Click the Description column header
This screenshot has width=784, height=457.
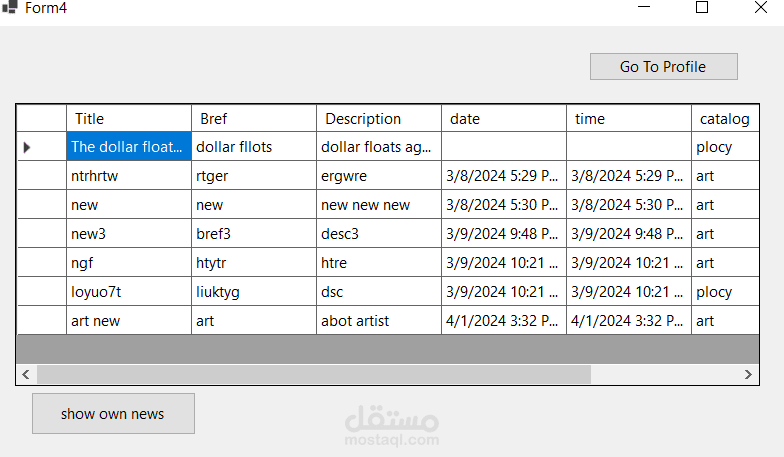click(378, 119)
